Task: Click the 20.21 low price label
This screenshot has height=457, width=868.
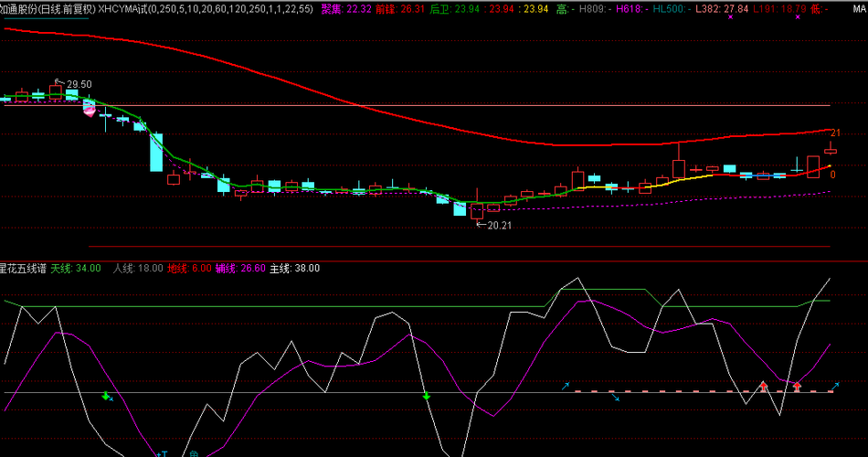Action: [499, 226]
